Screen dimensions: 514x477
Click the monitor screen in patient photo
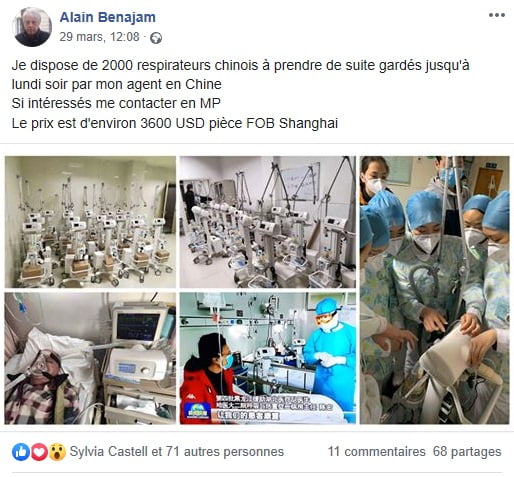pyautogui.click(x=139, y=327)
